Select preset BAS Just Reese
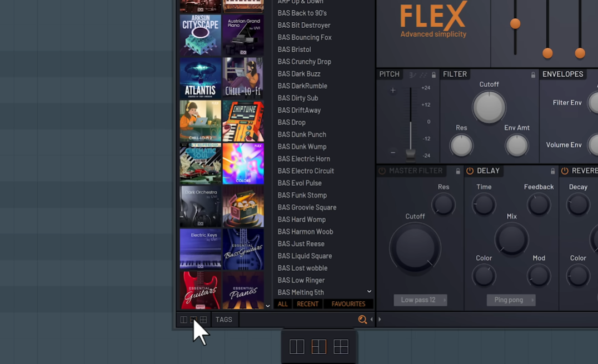Viewport: 598px width, 364px height. click(x=301, y=244)
